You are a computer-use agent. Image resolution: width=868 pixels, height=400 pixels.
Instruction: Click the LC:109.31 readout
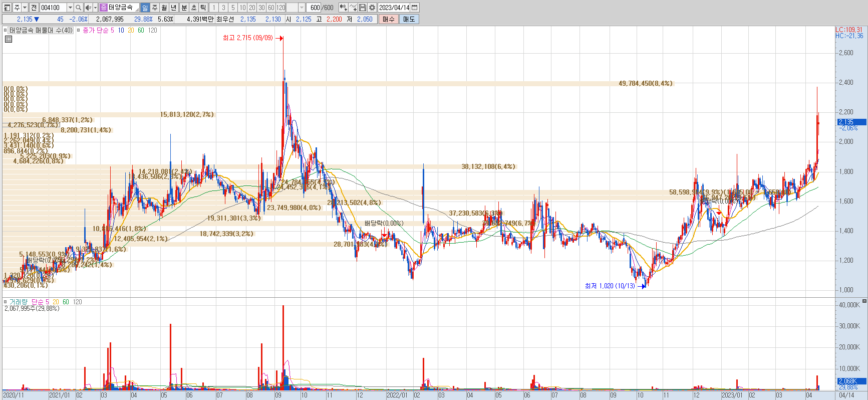coord(849,30)
